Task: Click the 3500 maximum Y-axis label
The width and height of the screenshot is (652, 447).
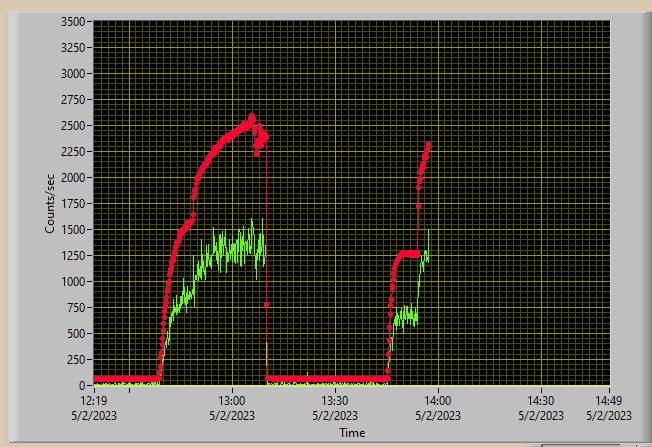Action: tap(73, 22)
